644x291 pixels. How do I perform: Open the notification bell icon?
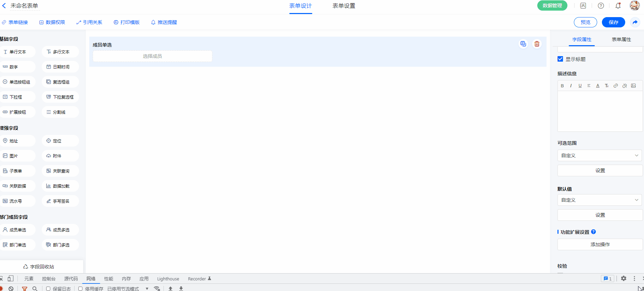point(618,6)
